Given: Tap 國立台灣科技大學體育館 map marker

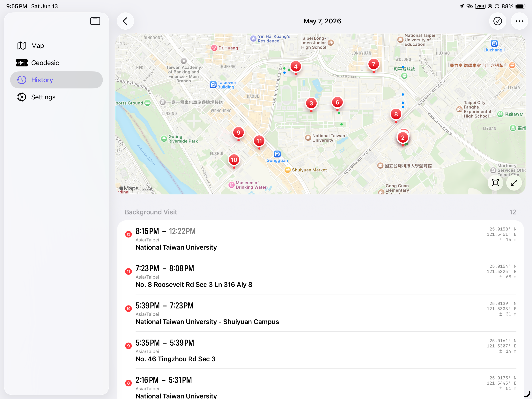Looking at the screenshot, I should tap(380, 166).
